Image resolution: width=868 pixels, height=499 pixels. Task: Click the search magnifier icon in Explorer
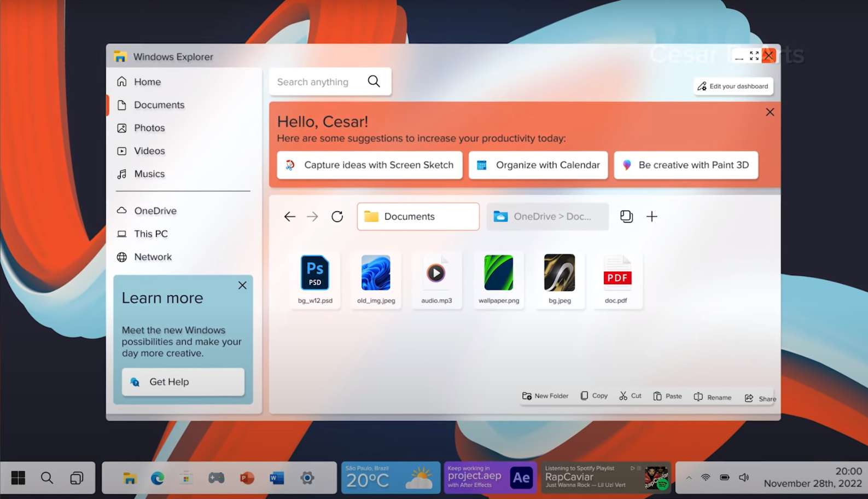[374, 82]
